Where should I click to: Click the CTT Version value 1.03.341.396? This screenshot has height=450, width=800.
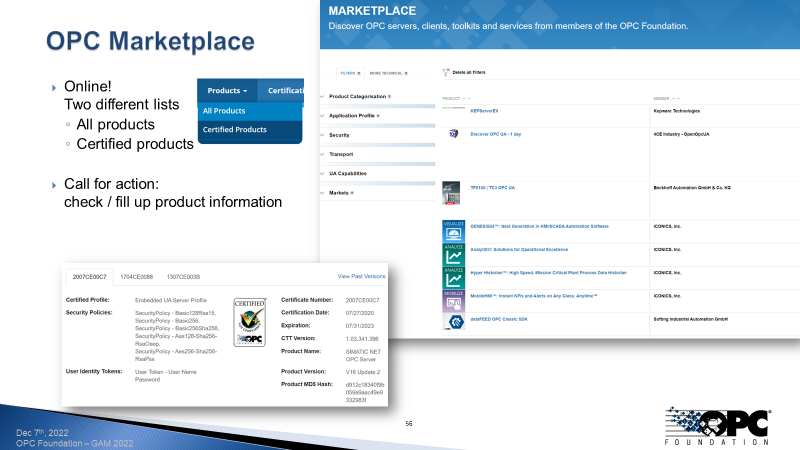(362, 339)
